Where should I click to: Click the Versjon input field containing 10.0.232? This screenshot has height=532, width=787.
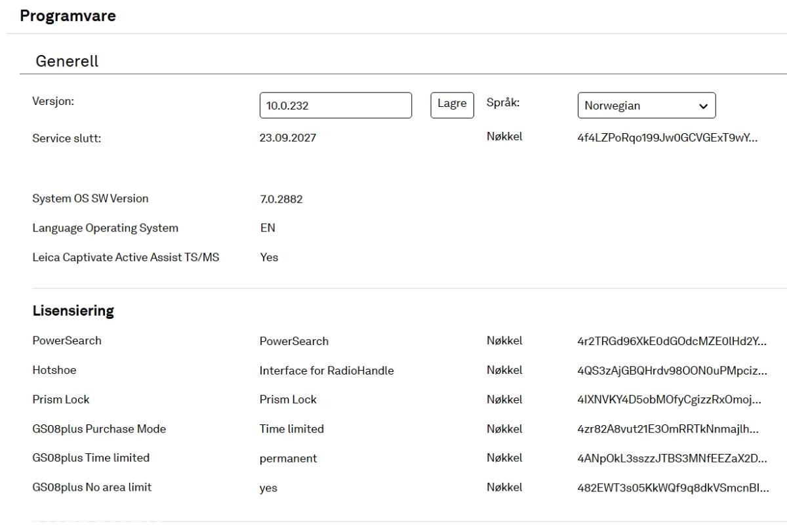point(336,106)
